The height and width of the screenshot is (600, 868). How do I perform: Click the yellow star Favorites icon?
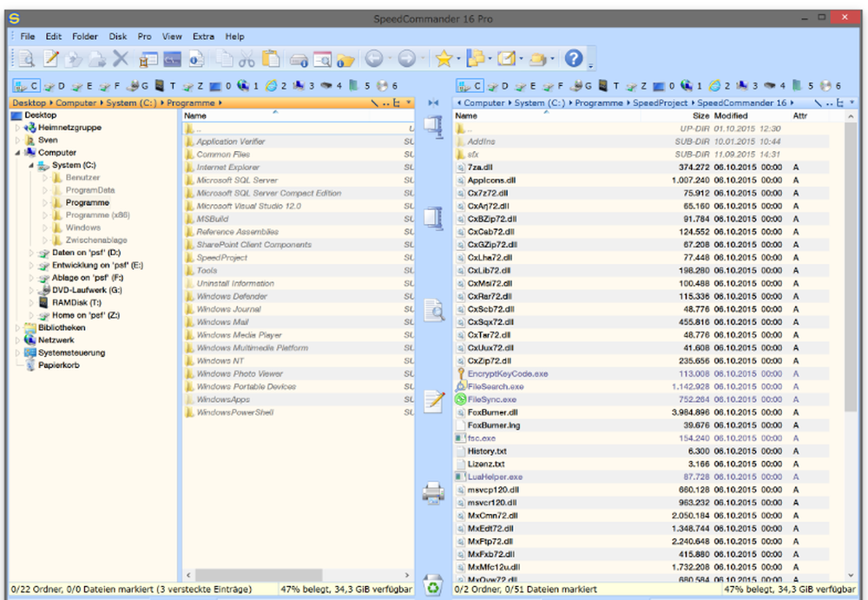pyautogui.click(x=444, y=58)
